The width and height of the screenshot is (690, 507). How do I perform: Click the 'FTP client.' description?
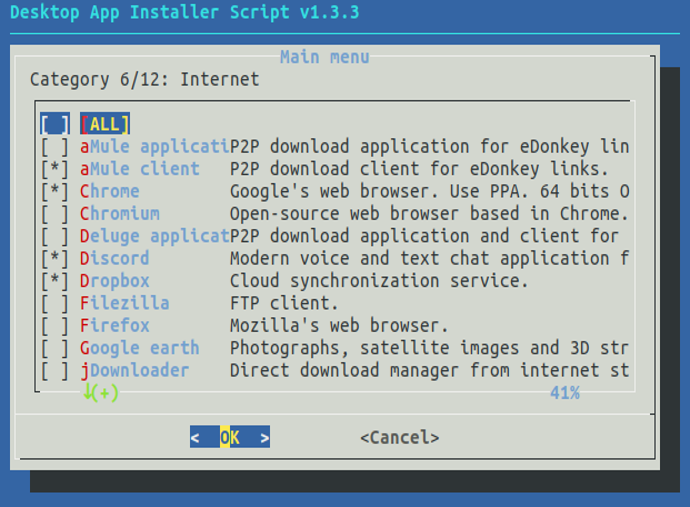pyautogui.click(x=284, y=303)
